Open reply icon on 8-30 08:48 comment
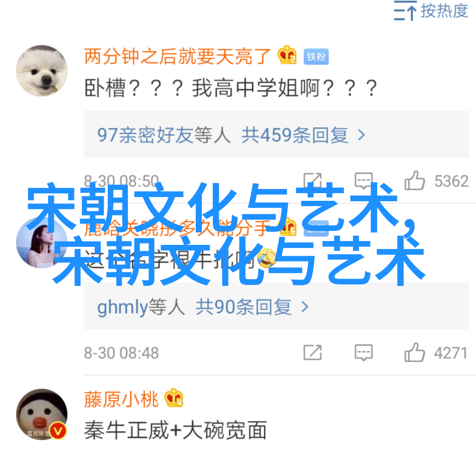The image size is (476, 456). pos(363,353)
